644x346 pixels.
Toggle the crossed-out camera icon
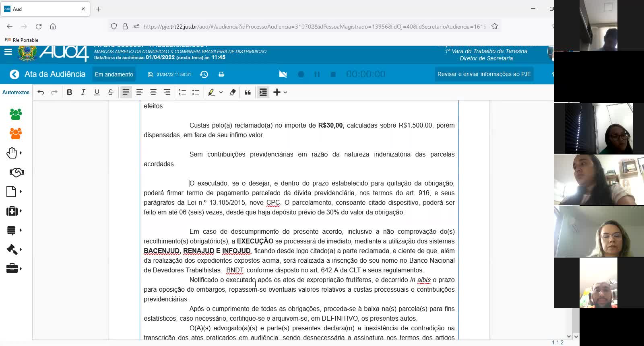[283, 74]
